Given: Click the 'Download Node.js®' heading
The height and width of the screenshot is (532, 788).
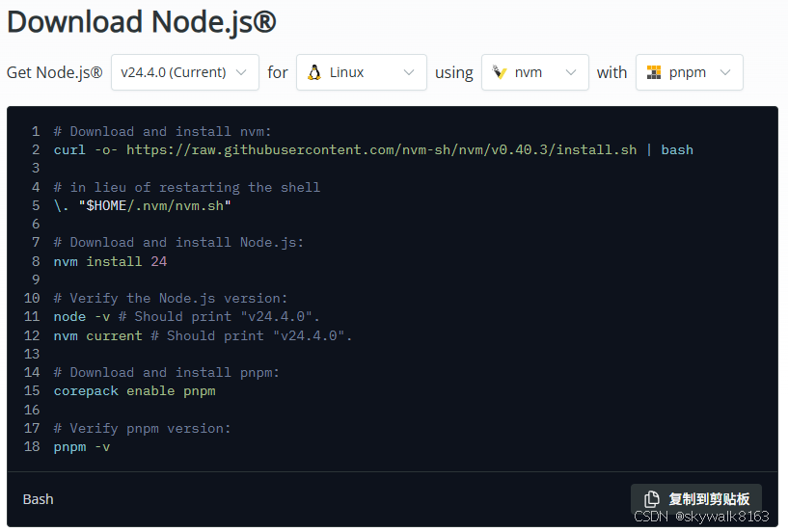Looking at the screenshot, I should pyautogui.click(x=142, y=22).
